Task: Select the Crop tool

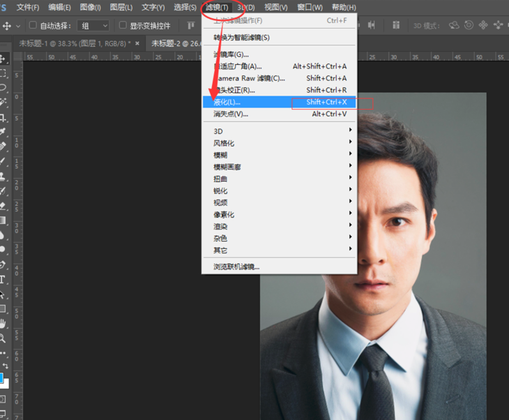Action: pos(3,117)
